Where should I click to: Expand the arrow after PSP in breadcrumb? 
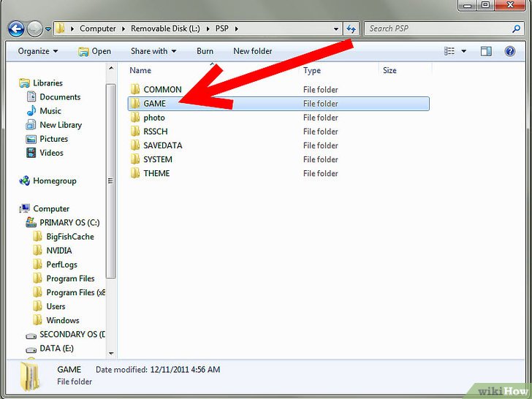(x=237, y=28)
